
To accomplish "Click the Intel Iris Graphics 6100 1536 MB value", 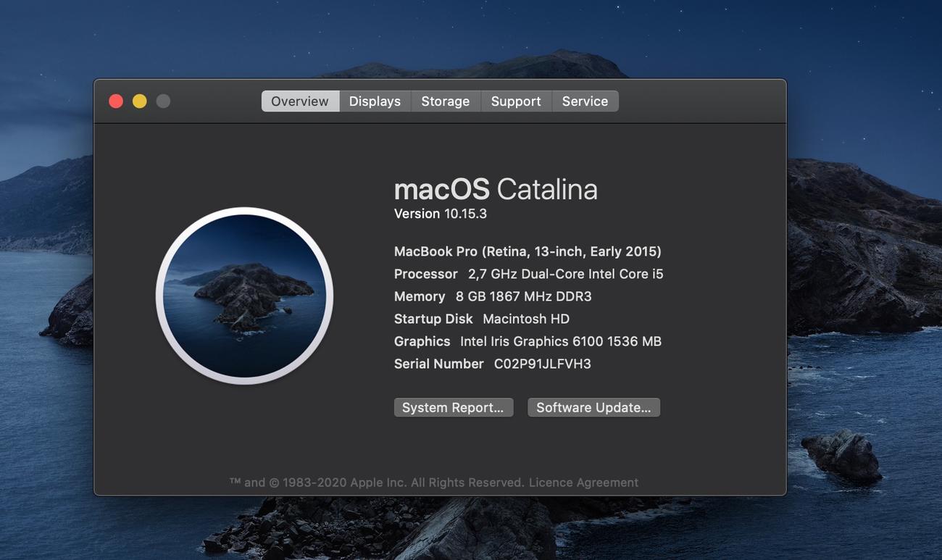I will point(561,341).
